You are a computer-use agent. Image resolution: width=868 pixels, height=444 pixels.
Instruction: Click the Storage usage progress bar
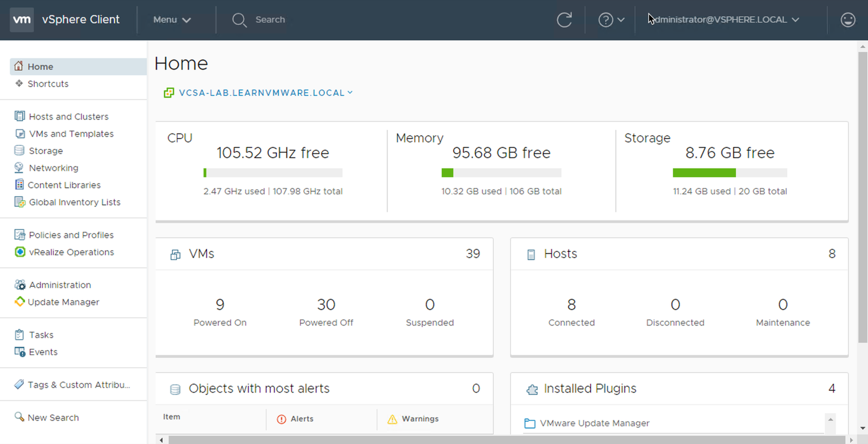click(730, 173)
